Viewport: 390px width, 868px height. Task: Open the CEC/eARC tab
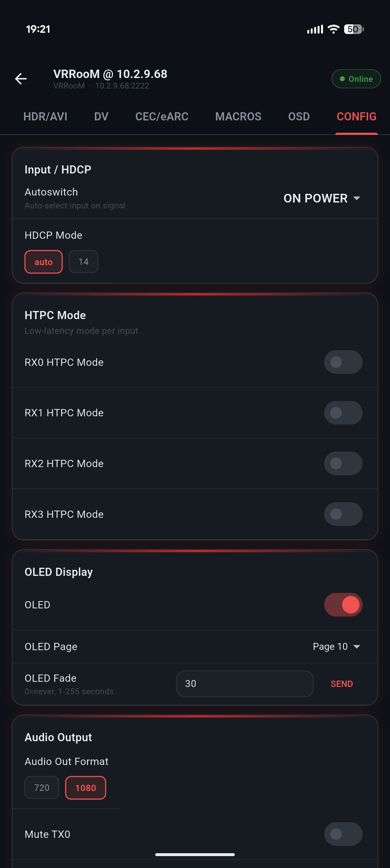coord(162,117)
